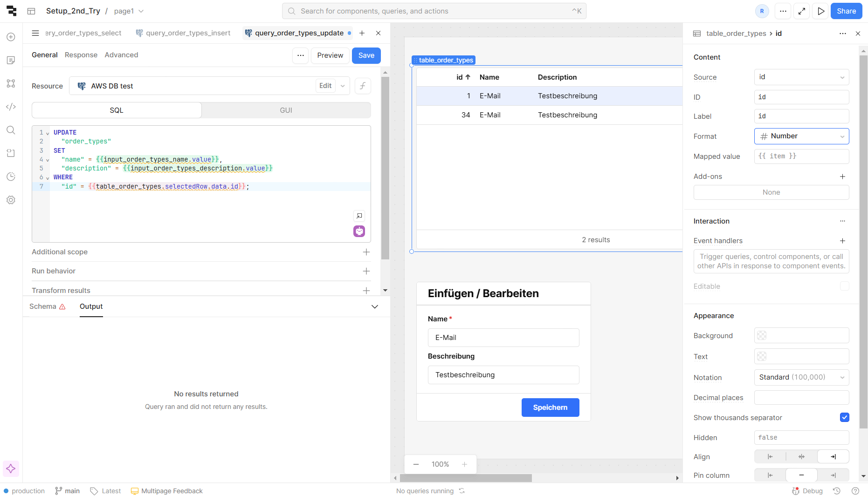Screen dimensions: 868x496
Task: Toggle the Editable checkbox
Action: [844, 286]
